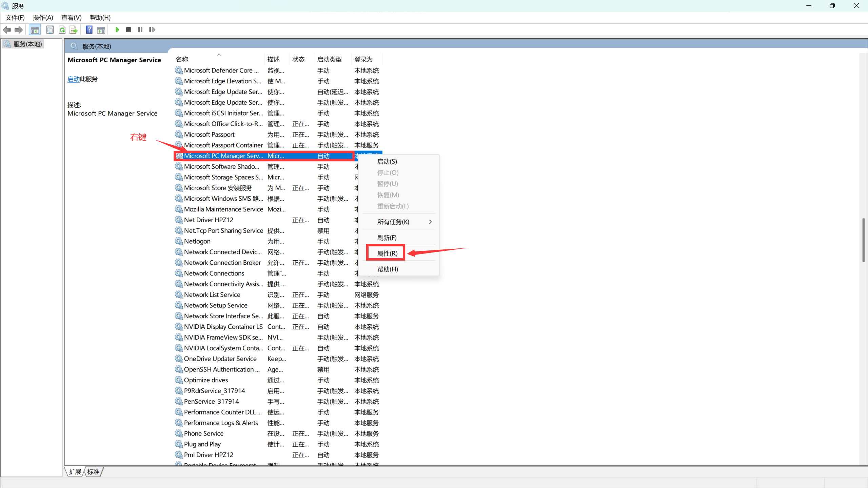Toggle the show/hide console tree icon
868x488 pixels.
(x=35, y=30)
